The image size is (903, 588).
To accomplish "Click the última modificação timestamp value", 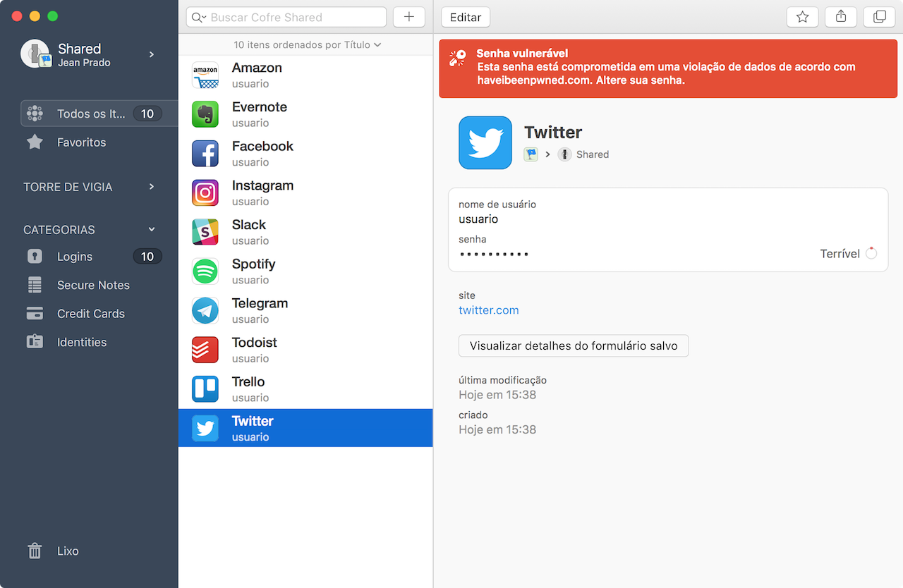I will 497,395.
